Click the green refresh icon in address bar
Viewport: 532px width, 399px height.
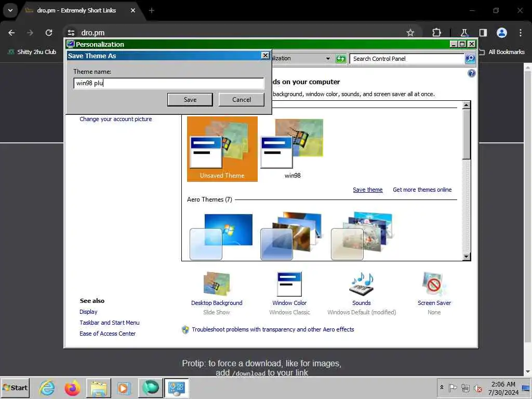tap(341, 59)
